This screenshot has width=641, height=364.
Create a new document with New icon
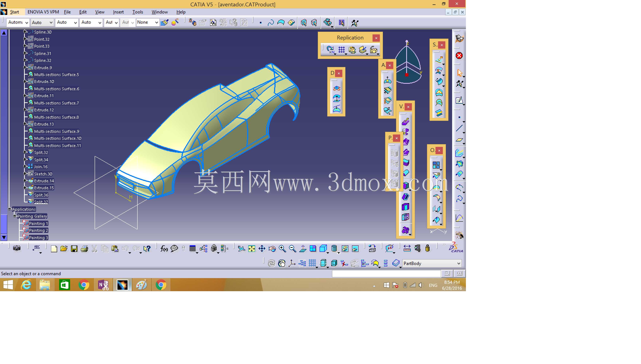click(54, 248)
